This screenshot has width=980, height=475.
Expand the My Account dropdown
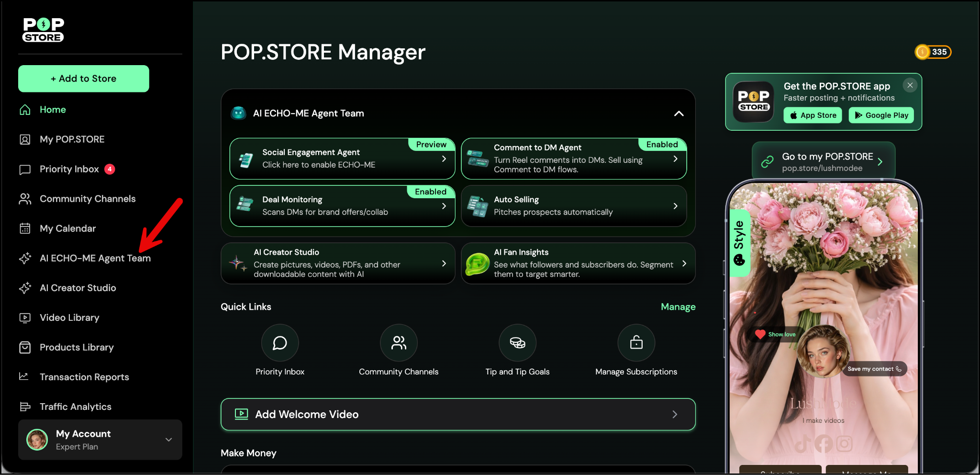coord(168,440)
